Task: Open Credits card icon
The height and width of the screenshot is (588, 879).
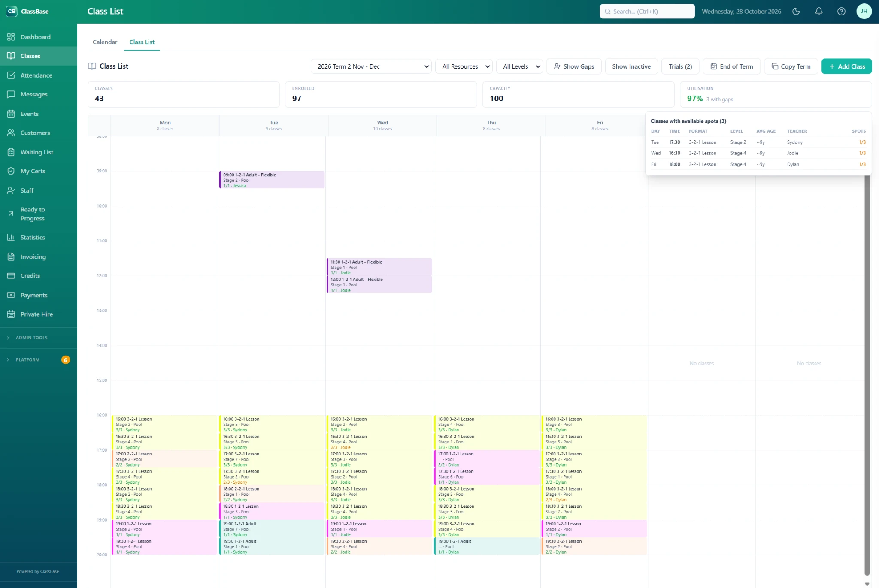Action: pyautogui.click(x=11, y=276)
